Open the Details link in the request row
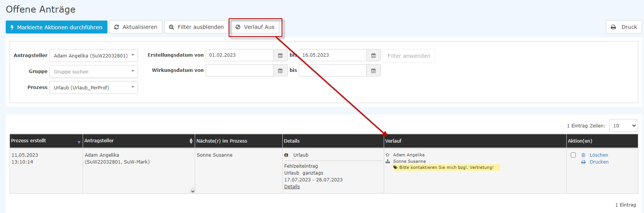644x213 pixels. pyautogui.click(x=292, y=187)
